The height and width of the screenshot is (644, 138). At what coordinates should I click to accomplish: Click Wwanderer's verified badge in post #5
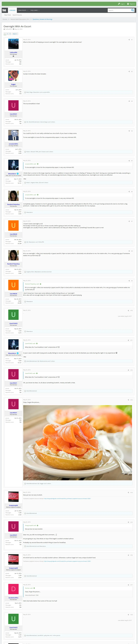point(18,174)
